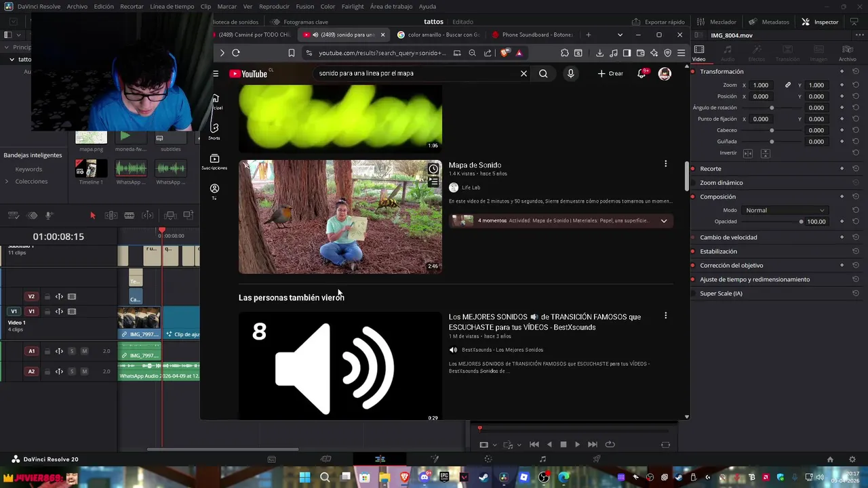Open Los MEJORES SONIDOS video title
Viewport: 868px width, 488px height.
coord(545,322)
